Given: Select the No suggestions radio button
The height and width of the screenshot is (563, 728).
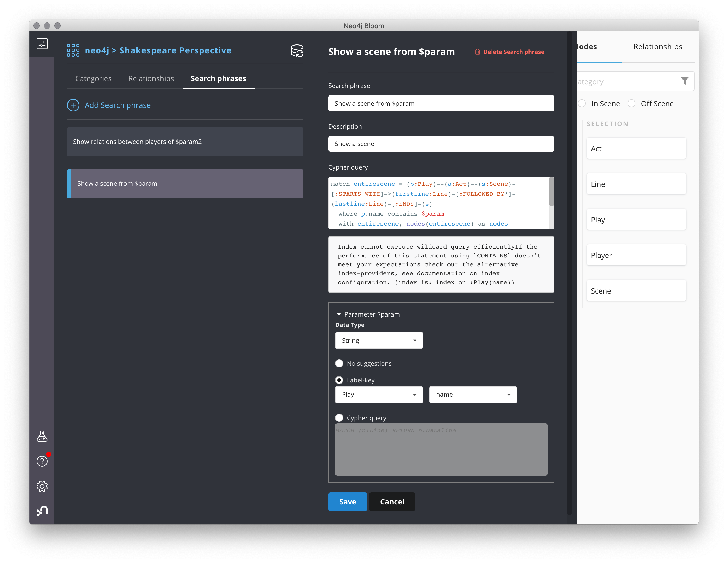Looking at the screenshot, I should [339, 363].
